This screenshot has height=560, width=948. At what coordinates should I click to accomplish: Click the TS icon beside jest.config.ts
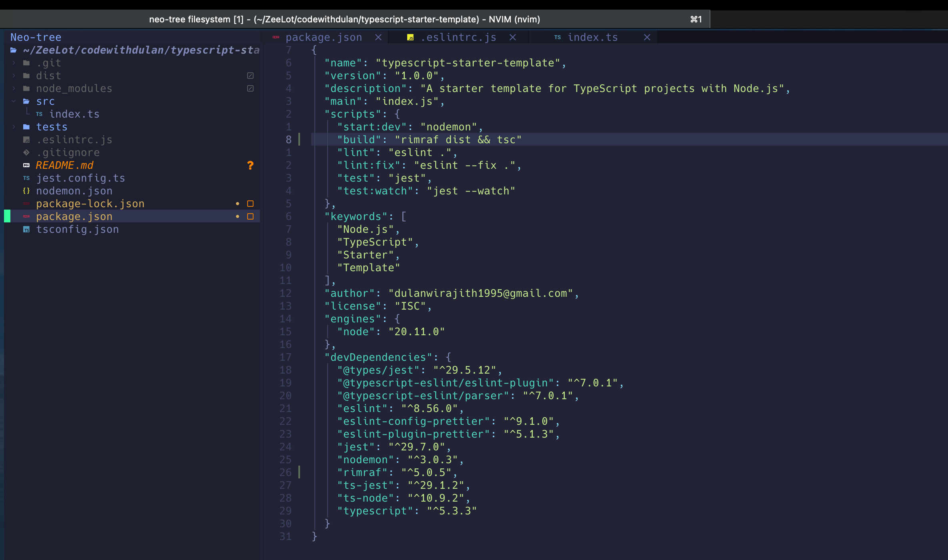[x=26, y=178]
